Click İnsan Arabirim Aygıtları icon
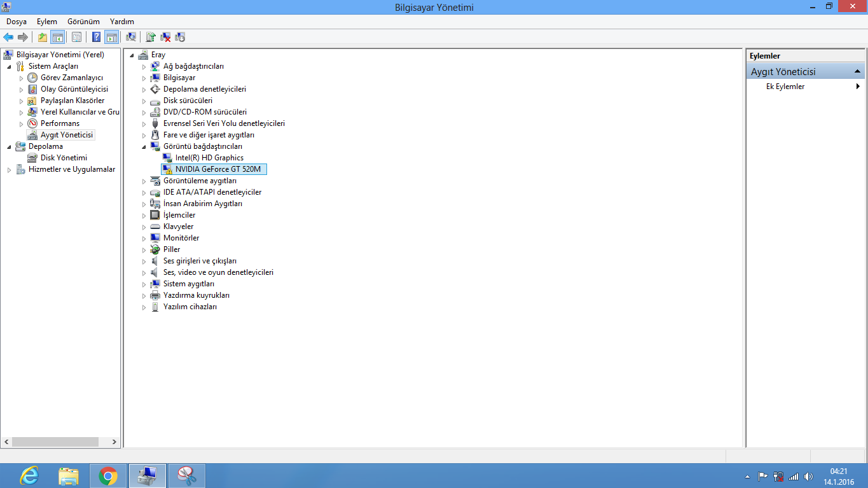The width and height of the screenshot is (868, 488). pos(155,204)
